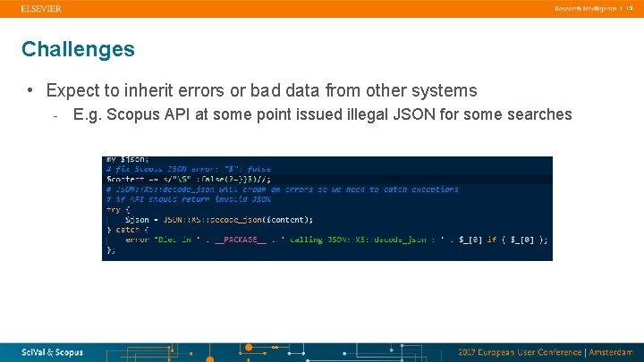Click the code line 'my $json;'
The height and width of the screenshot is (362, 644).
pyautogui.click(x=128, y=159)
